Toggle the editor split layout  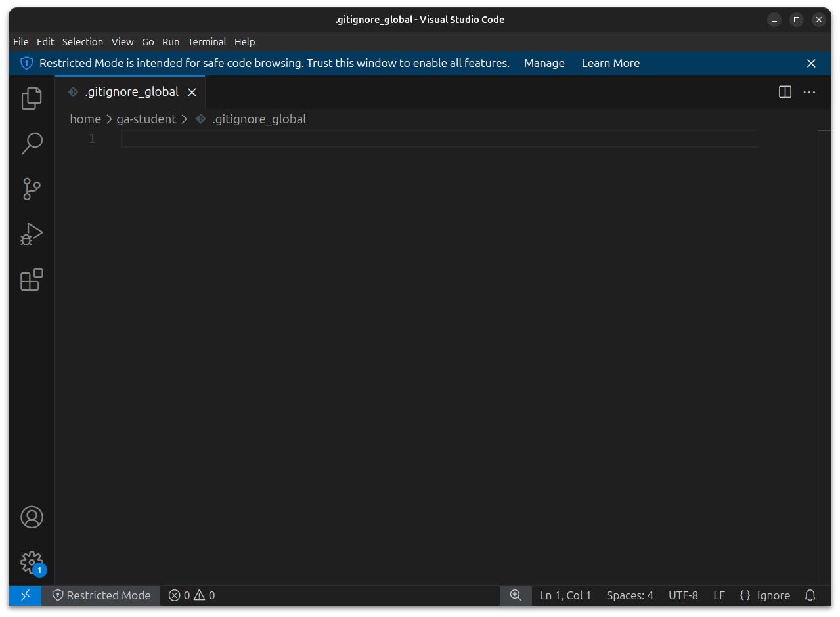(784, 92)
